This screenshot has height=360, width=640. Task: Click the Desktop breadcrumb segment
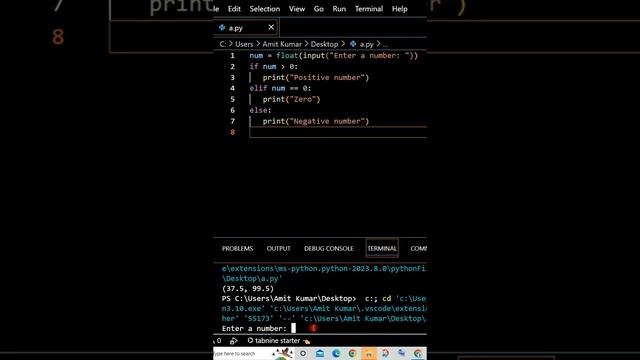[x=324, y=44]
